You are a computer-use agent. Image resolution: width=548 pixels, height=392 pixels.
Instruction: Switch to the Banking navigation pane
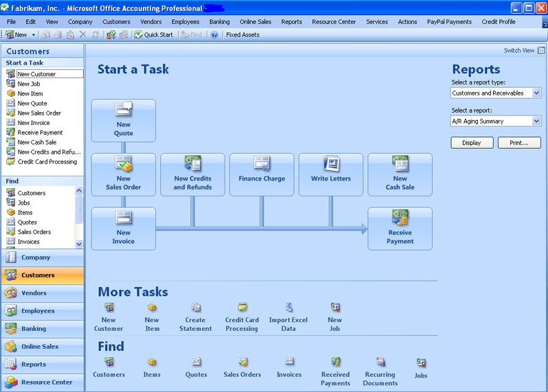pyautogui.click(x=43, y=328)
